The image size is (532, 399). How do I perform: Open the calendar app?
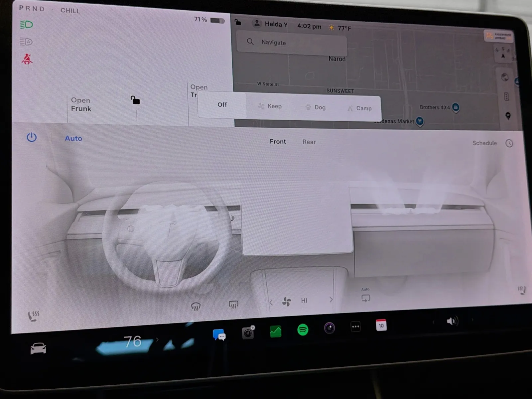pyautogui.click(x=381, y=325)
